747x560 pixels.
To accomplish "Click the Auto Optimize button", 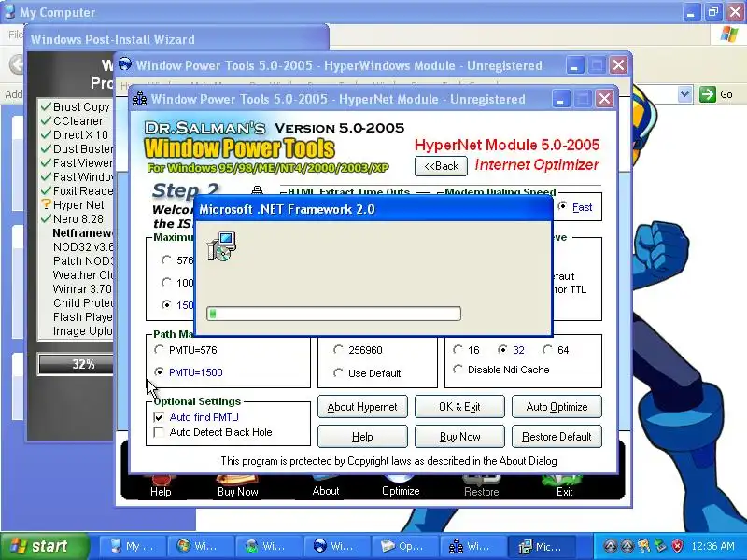I will click(x=557, y=407).
